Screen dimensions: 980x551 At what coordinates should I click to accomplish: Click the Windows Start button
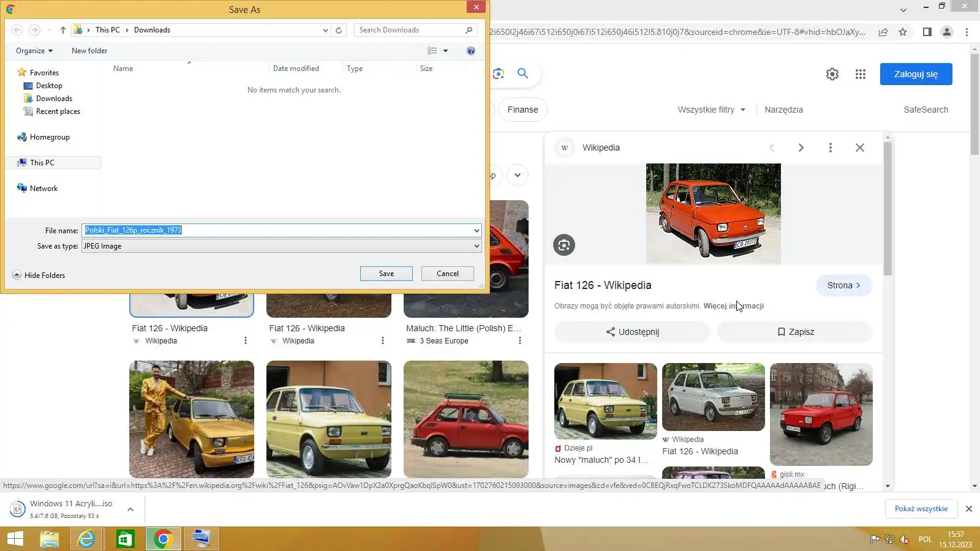pos(15,539)
